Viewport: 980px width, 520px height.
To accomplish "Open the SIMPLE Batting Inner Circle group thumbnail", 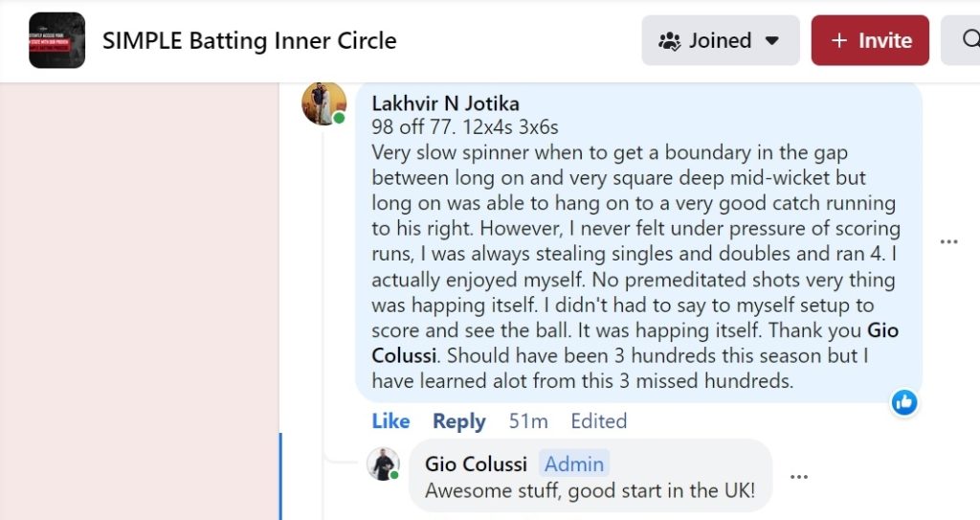I will (x=56, y=40).
